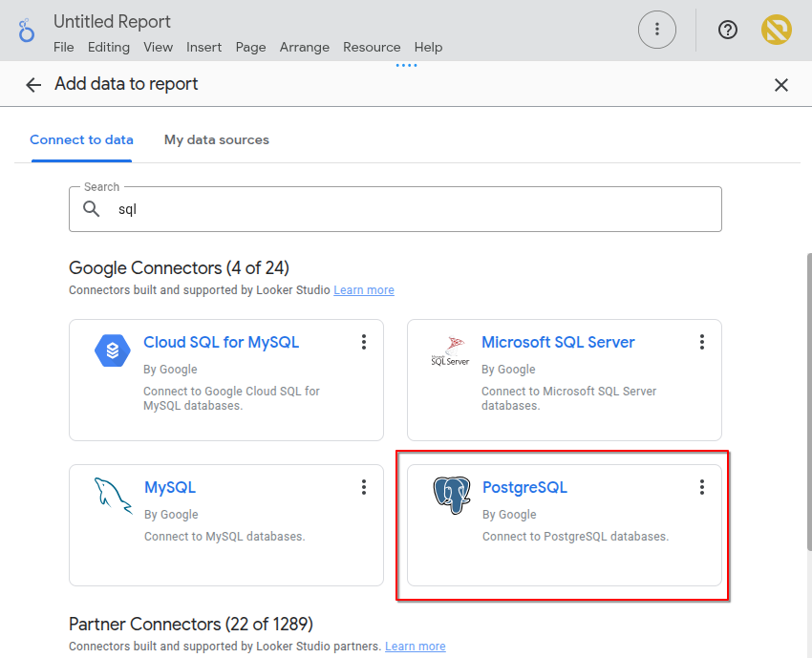Open more options for Cloud SQL for MySQL card

click(x=364, y=342)
